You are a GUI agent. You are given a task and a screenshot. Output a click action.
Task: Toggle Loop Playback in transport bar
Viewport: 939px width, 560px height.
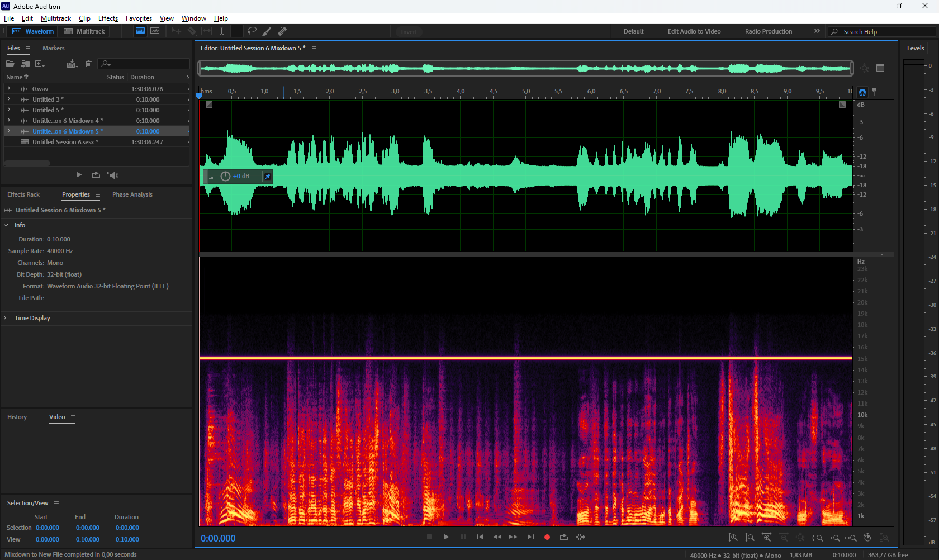point(564,537)
